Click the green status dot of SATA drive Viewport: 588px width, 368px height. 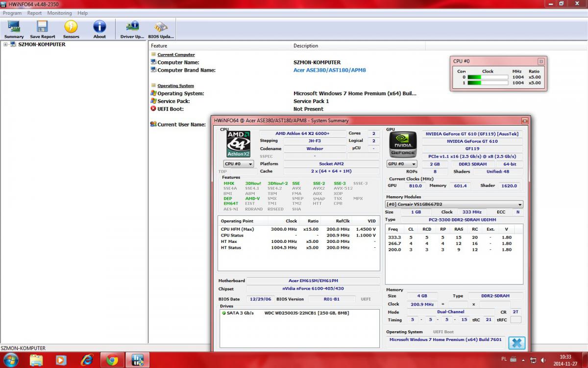tap(224, 313)
